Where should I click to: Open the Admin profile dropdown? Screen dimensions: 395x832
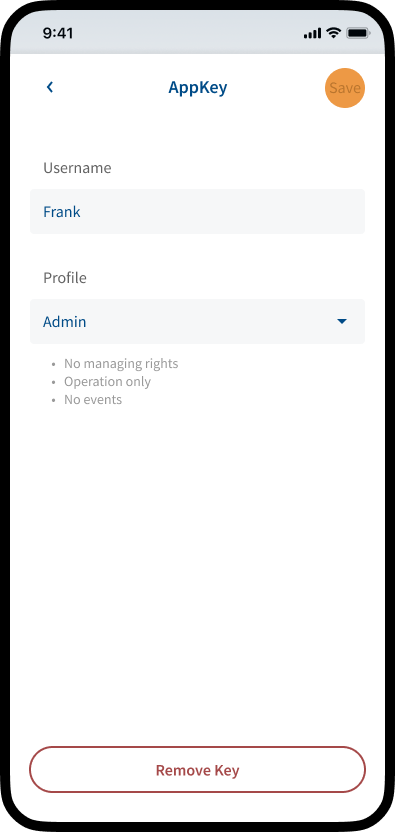(x=198, y=322)
